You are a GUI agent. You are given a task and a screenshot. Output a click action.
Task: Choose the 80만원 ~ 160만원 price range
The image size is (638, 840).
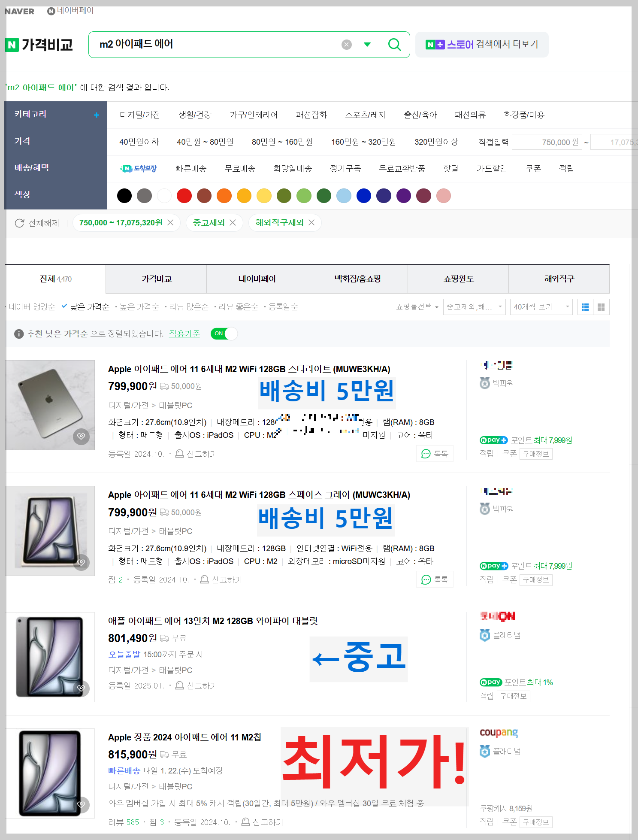282,142
